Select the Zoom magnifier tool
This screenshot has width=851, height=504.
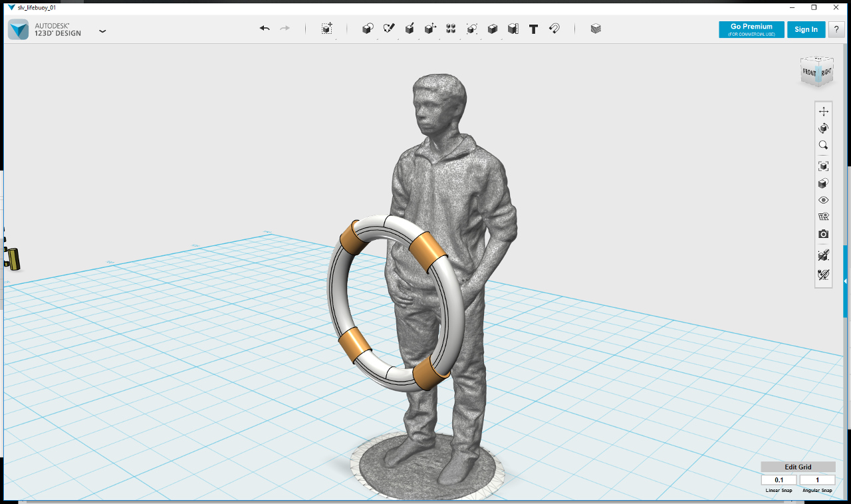(x=824, y=145)
